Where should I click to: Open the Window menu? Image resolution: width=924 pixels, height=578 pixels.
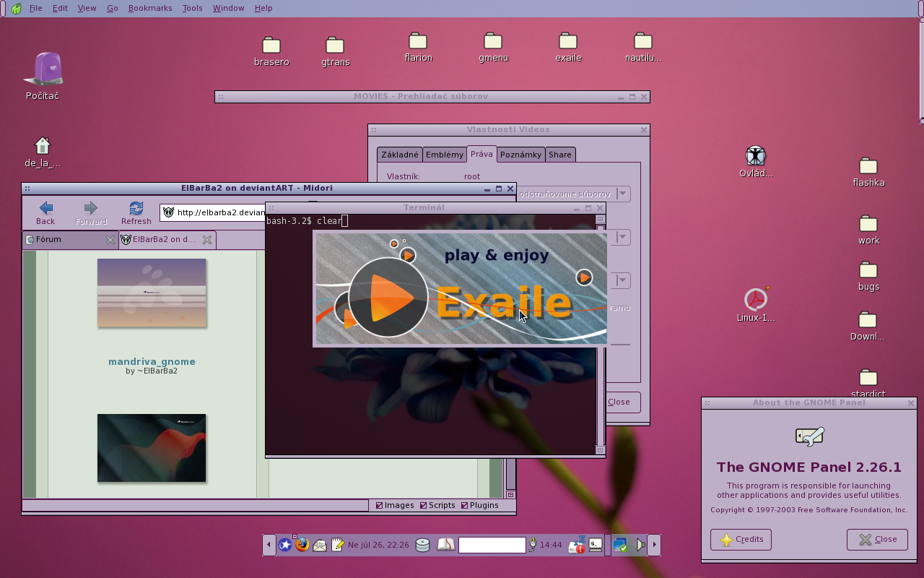pyautogui.click(x=228, y=8)
